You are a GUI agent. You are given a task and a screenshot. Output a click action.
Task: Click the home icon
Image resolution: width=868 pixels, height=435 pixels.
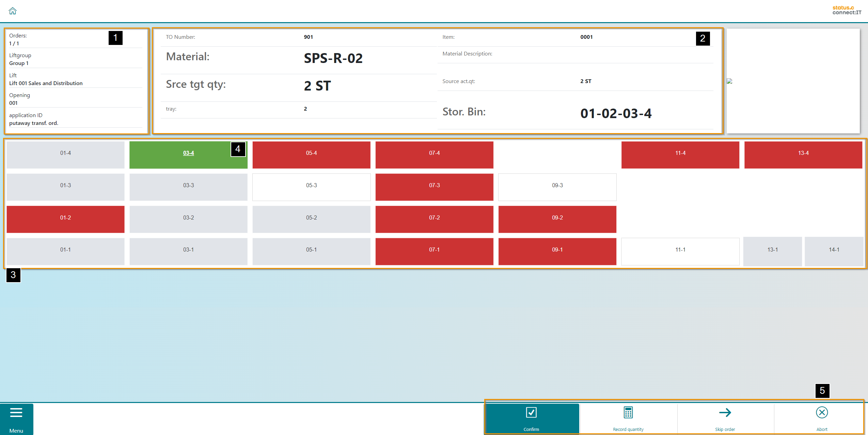tap(13, 11)
